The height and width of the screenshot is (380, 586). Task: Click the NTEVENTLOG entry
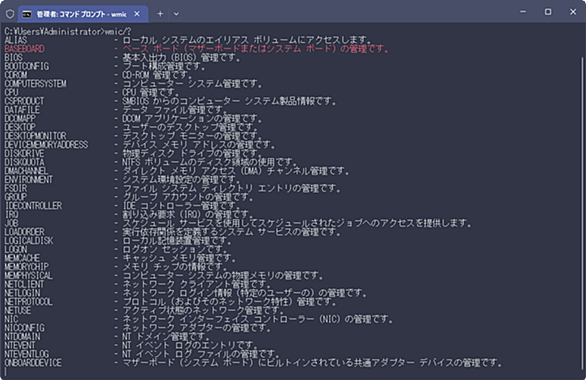point(27,354)
